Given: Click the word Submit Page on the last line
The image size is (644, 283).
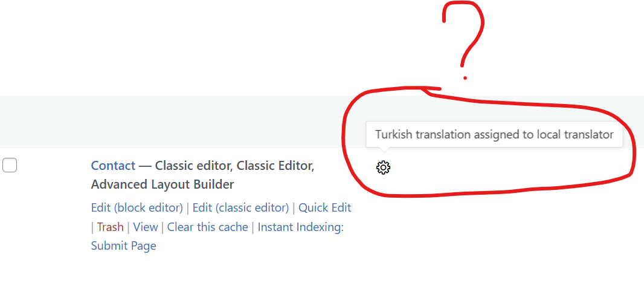Looking at the screenshot, I should coord(123,246).
